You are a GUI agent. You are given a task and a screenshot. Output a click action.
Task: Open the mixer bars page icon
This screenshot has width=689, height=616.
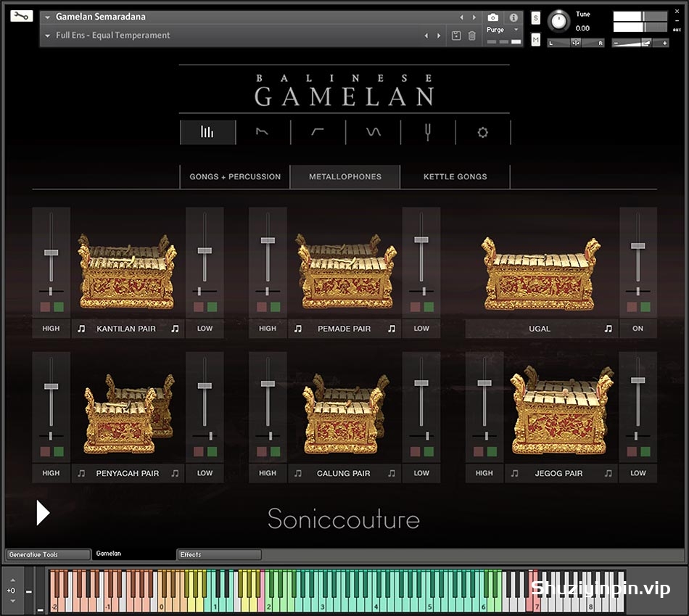pos(207,132)
